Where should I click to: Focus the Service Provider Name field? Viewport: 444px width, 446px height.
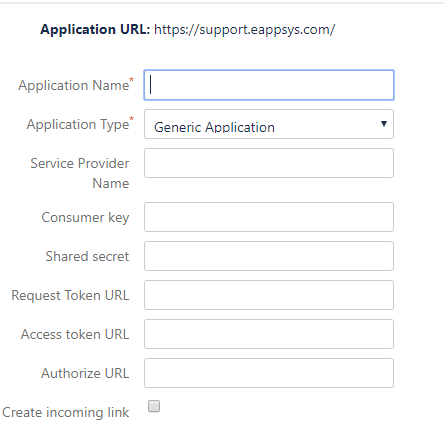tap(269, 163)
